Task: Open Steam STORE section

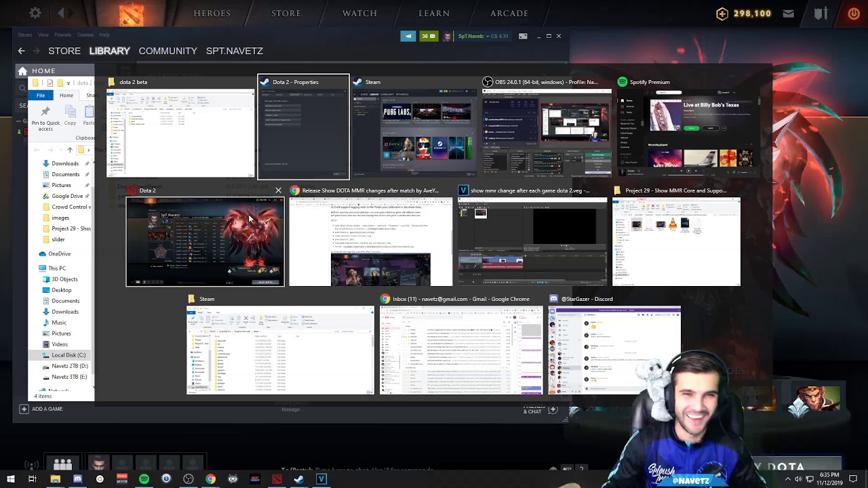Action: click(x=64, y=51)
